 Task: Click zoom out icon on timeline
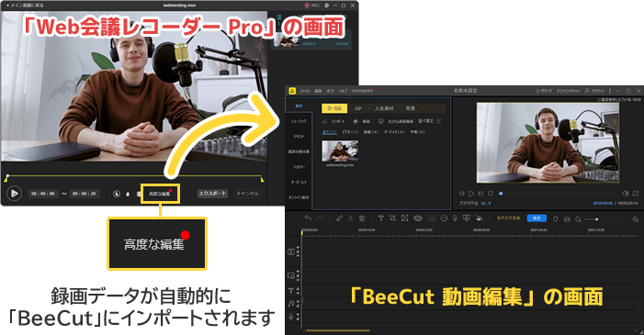pyautogui.click(x=578, y=219)
